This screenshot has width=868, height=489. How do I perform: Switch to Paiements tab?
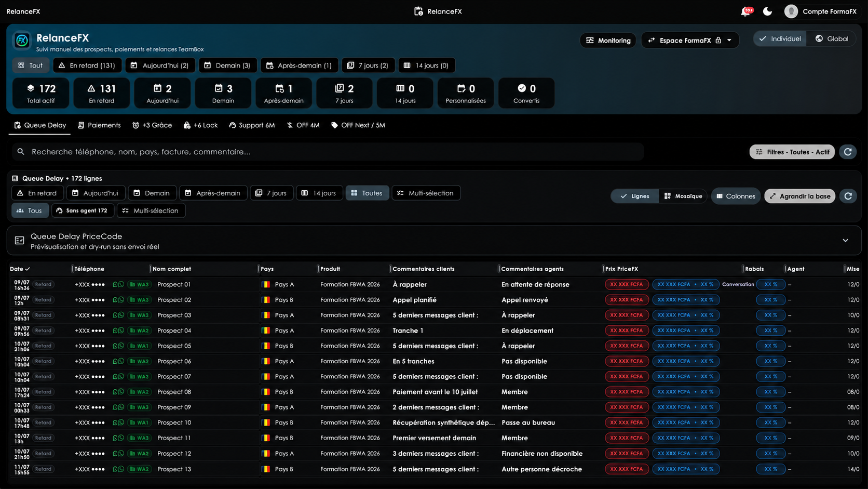click(99, 125)
